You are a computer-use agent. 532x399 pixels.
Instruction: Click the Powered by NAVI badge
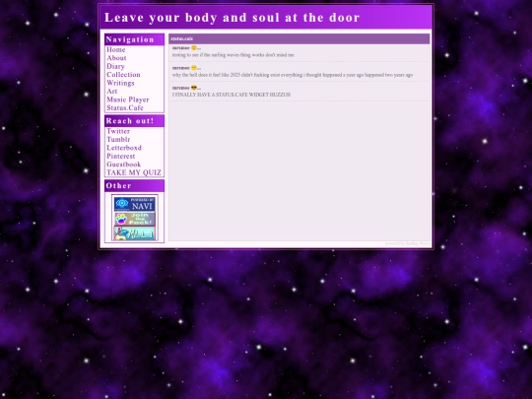134,204
